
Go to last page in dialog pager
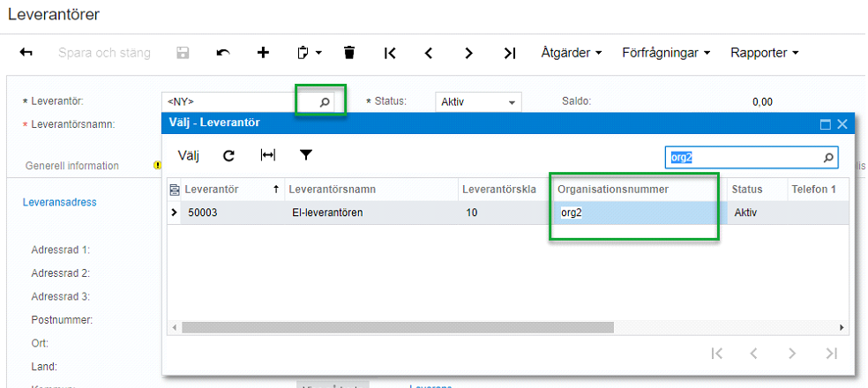831,354
